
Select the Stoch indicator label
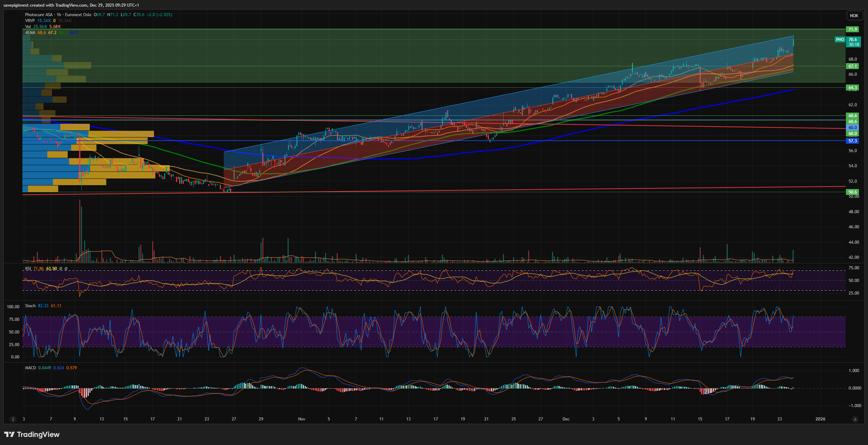point(30,306)
